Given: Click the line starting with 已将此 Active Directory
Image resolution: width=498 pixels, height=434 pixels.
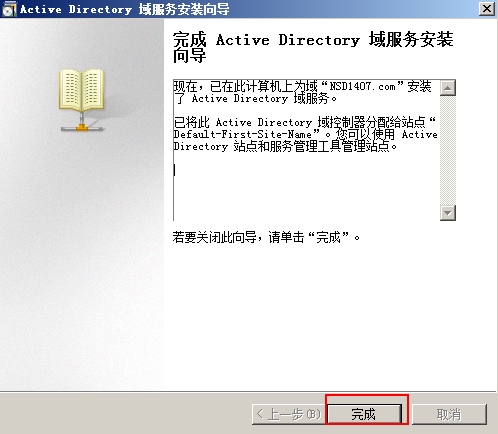Looking at the screenshot, I should [305, 122].
